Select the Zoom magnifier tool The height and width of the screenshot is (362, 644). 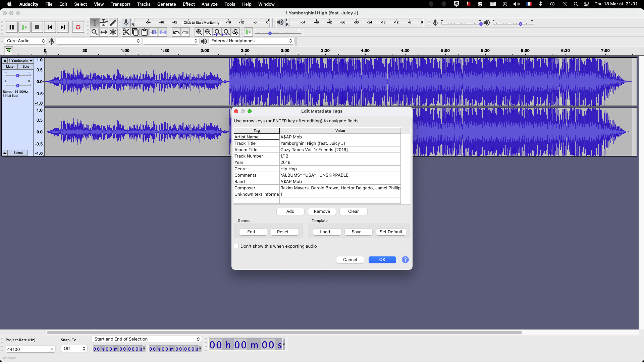pos(95,32)
